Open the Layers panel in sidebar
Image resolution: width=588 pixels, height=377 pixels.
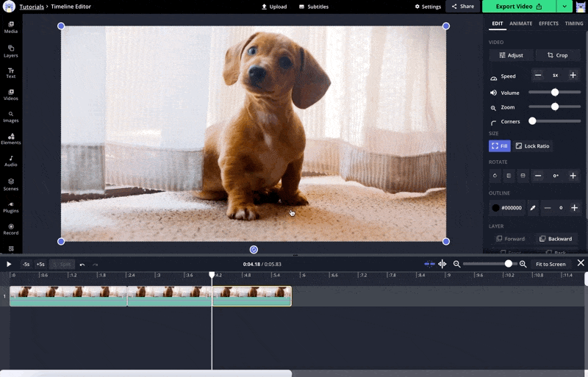coord(11,50)
